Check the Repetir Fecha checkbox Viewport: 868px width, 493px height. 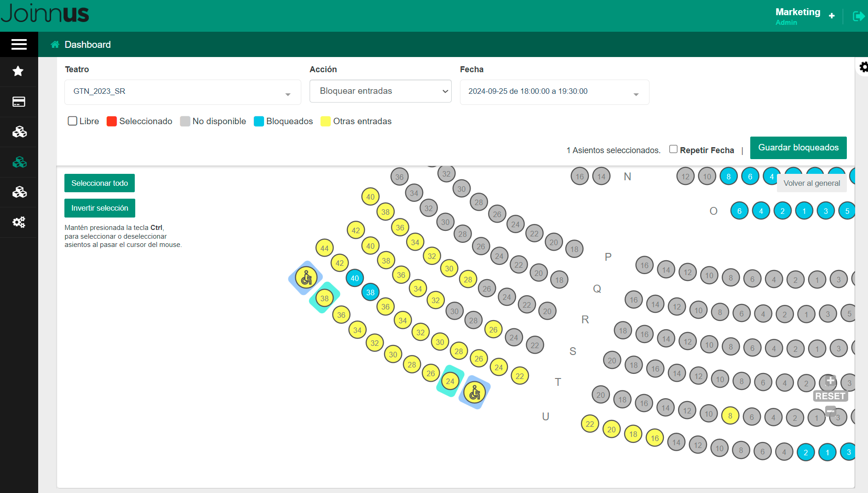pyautogui.click(x=673, y=149)
